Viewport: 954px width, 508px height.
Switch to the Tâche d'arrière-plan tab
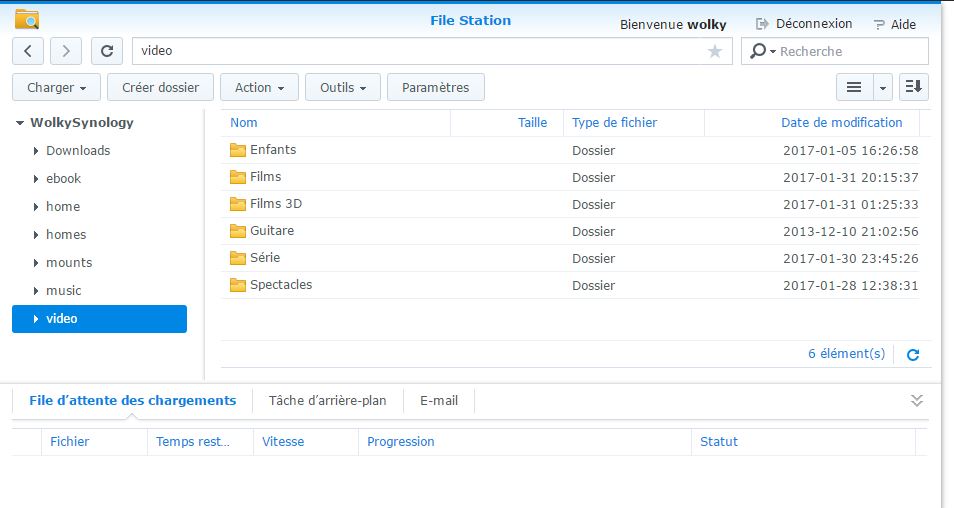(327, 400)
